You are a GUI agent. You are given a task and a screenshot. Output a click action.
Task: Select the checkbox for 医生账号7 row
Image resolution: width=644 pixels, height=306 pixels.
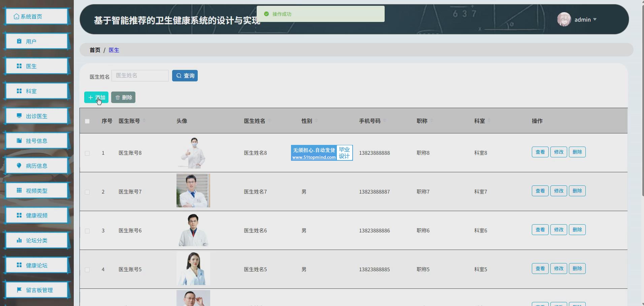(x=87, y=192)
